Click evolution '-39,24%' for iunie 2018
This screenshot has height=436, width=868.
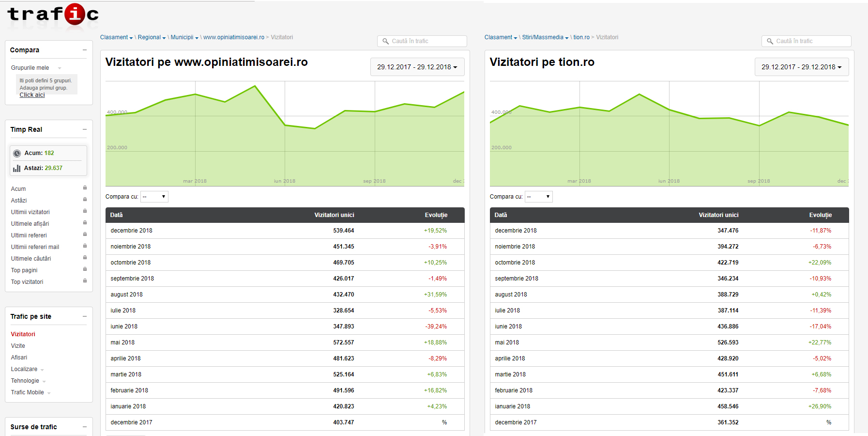[x=436, y=327]
